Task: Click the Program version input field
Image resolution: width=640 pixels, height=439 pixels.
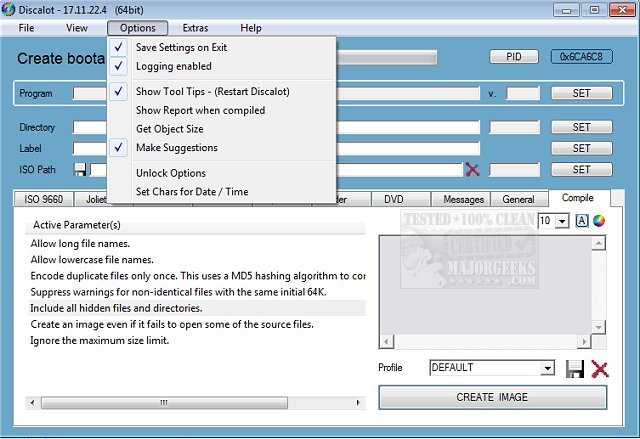Action: click(x=523, y=93)
